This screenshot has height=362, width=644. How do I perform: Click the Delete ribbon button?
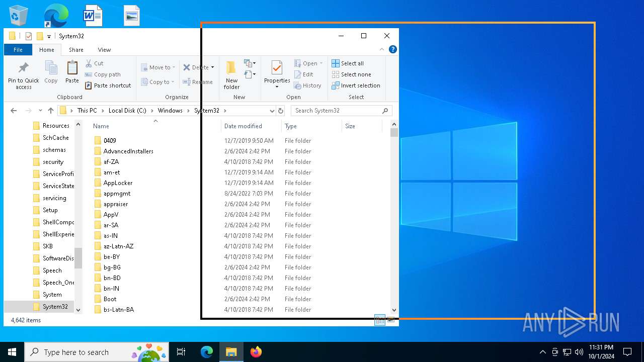pyautogui.click(x=198, y=67)
